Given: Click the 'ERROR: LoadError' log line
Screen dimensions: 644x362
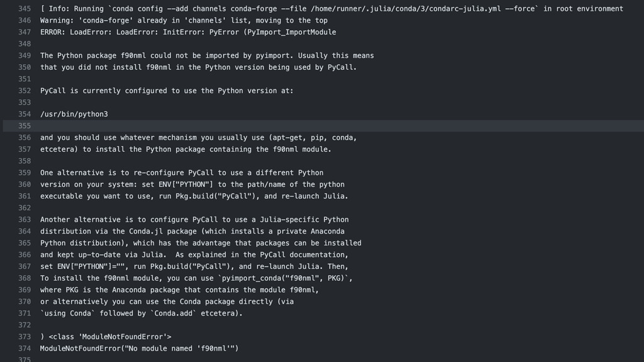Looking at the screenshot, I should (188, 32).
